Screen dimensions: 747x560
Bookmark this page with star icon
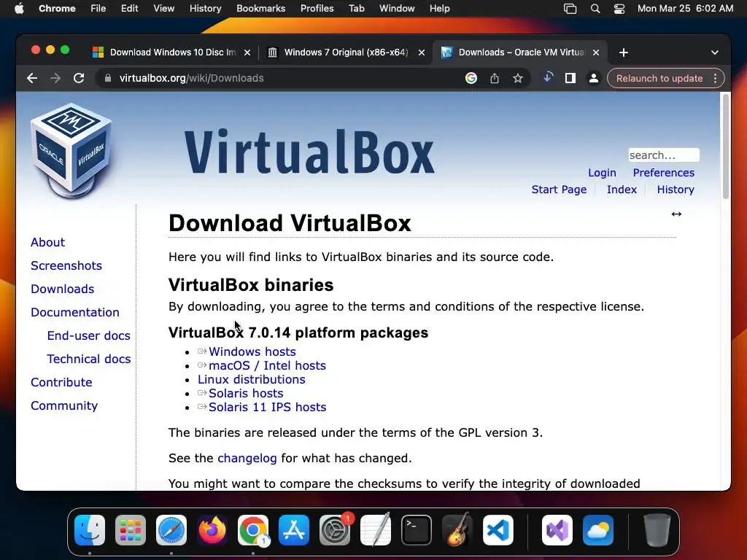click(518, 78)
